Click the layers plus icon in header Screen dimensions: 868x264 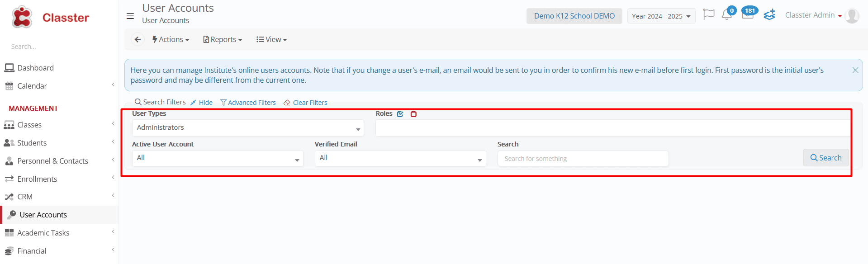[x=769, y=15]
